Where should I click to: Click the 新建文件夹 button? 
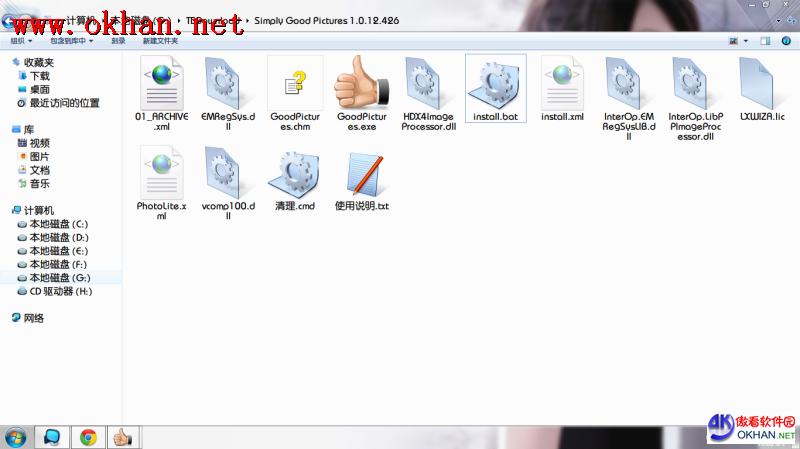click(160, 41)
